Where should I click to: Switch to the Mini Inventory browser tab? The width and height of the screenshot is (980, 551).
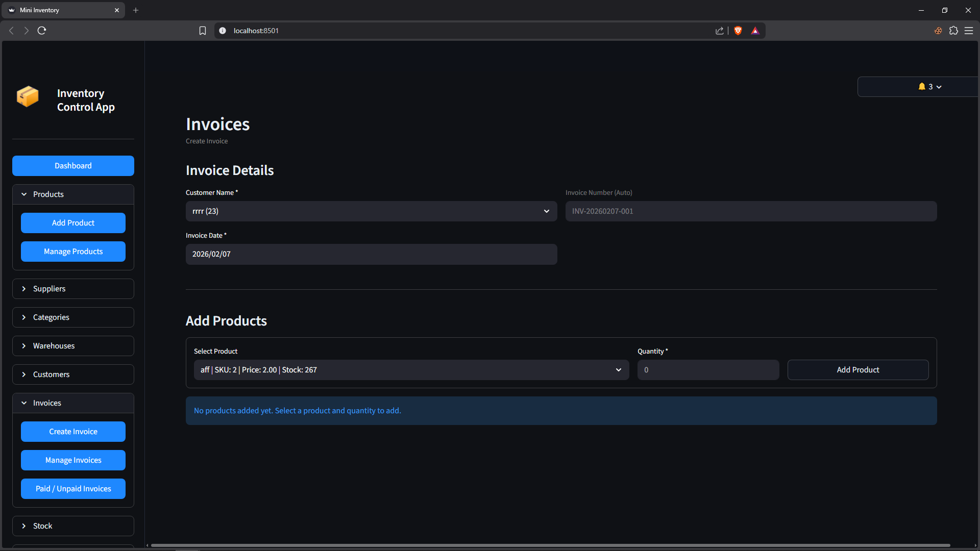coord(61,10)
